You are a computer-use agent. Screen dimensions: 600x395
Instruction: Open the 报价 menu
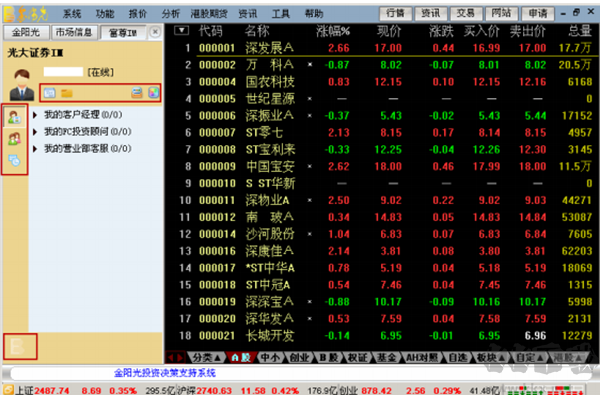click(138, 14)
